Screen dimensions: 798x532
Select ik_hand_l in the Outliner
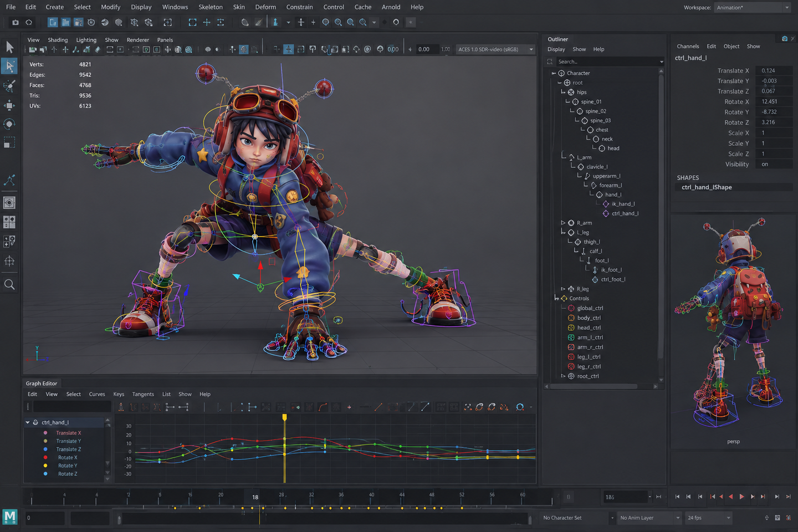623,204
